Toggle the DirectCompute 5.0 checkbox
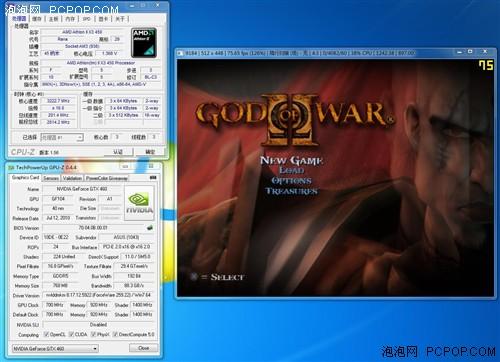The width and height of the screenshot is (500, 362). (x=115, y=334)
